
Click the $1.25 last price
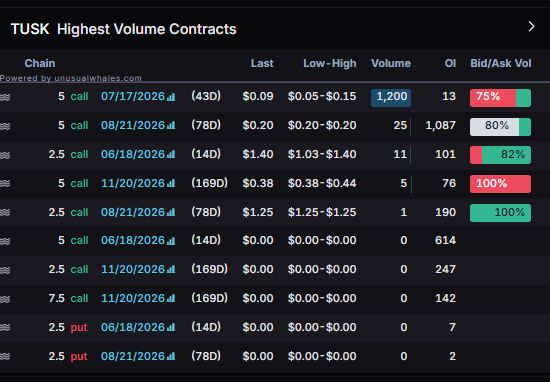coord(258,212)
